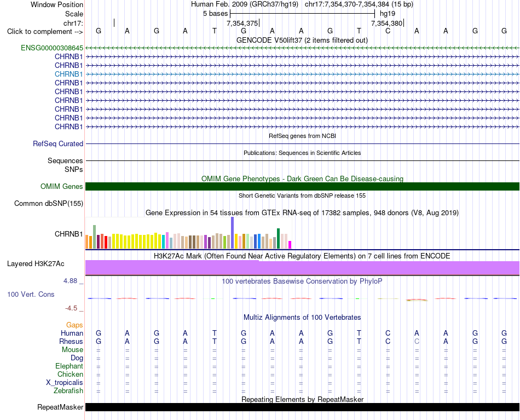Click the magenta last GTEx expression bar
This screenshot has height=420, width=520.
tap(290, 245)
